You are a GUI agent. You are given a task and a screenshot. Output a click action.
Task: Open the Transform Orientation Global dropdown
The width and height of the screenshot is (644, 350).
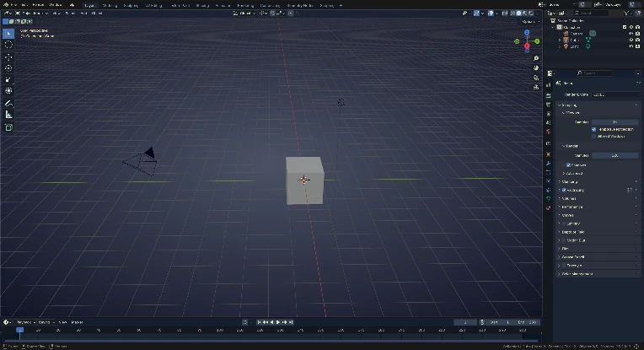click(244, 13)
